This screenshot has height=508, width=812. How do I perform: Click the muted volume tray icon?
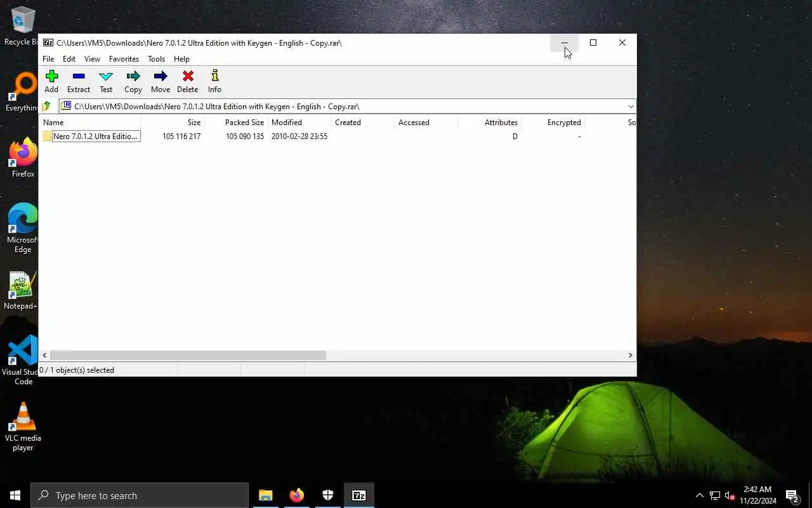[x=730, y=495]
